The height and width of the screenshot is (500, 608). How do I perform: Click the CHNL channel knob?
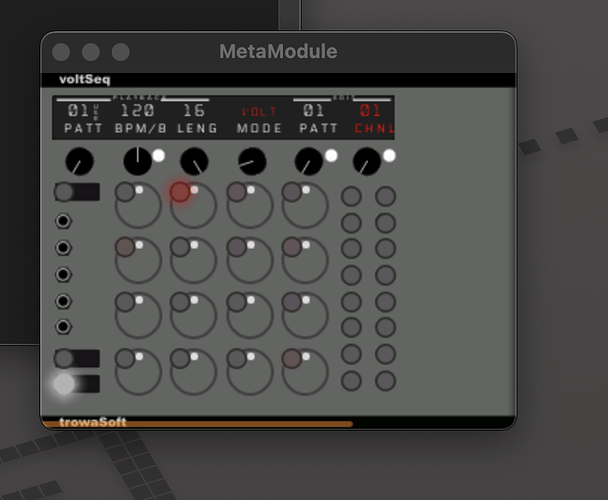[x=367, y=161]
